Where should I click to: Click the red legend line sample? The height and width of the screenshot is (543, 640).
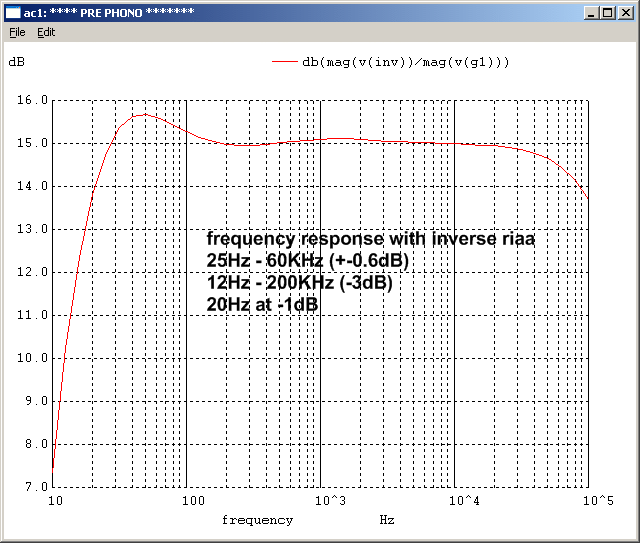pos(286,61)
